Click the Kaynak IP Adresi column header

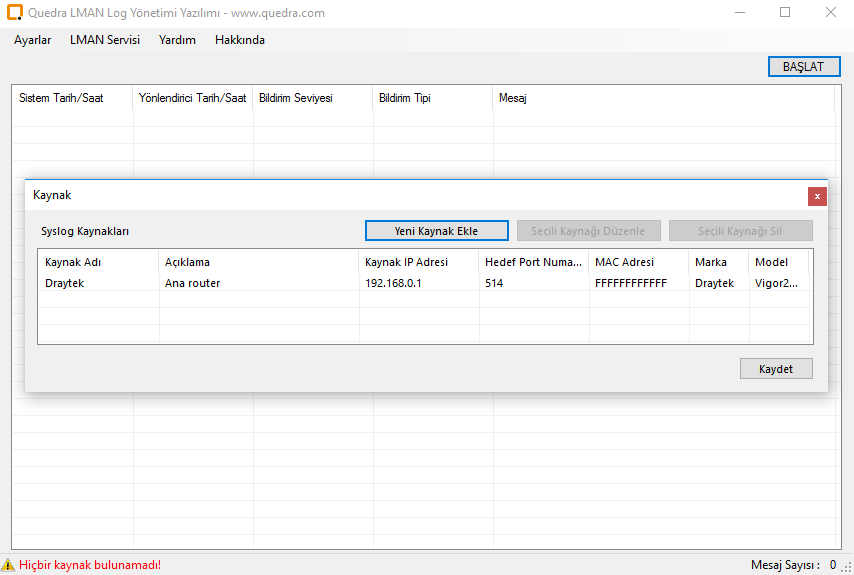[x=406, y=262]
